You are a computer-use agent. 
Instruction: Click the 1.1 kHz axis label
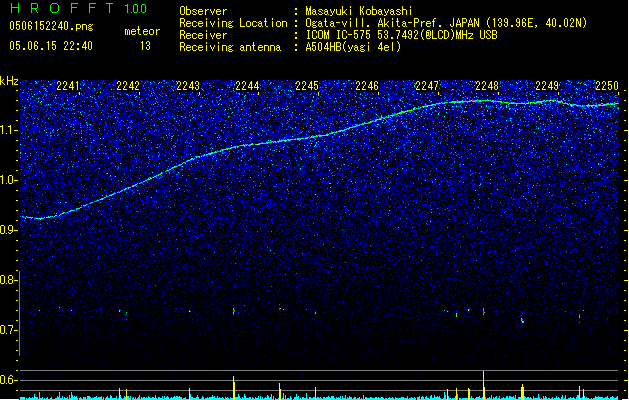[x=8, y=130]
